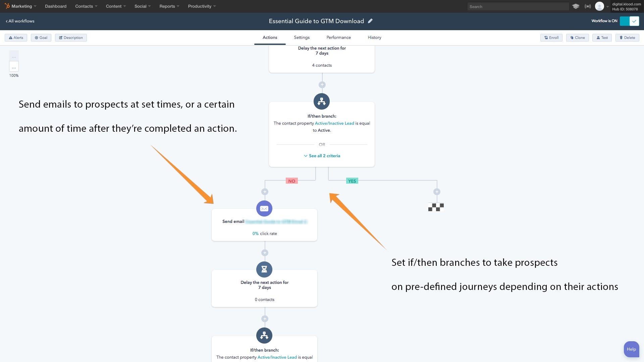Click the zoom control below 100% indicator

(14, 67)
